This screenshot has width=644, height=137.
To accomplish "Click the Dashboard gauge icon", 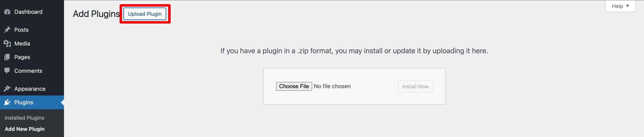I will (x=7, y=12).
